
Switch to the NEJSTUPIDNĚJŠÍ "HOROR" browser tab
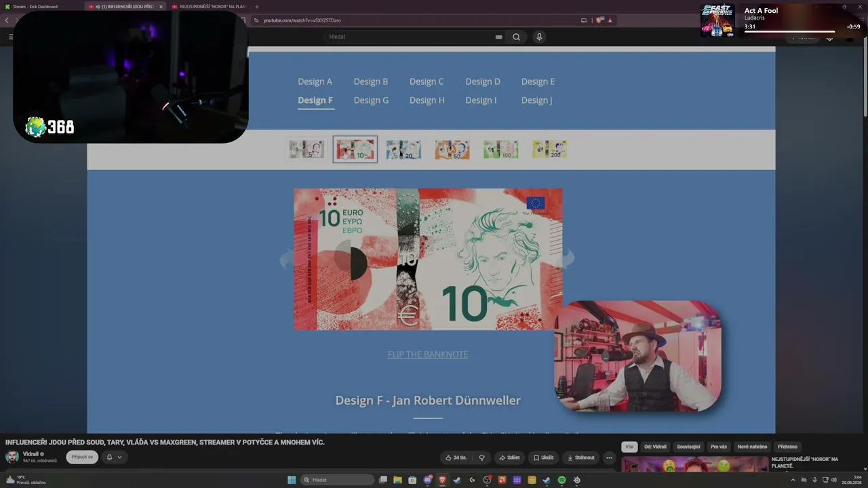(208, 7)
